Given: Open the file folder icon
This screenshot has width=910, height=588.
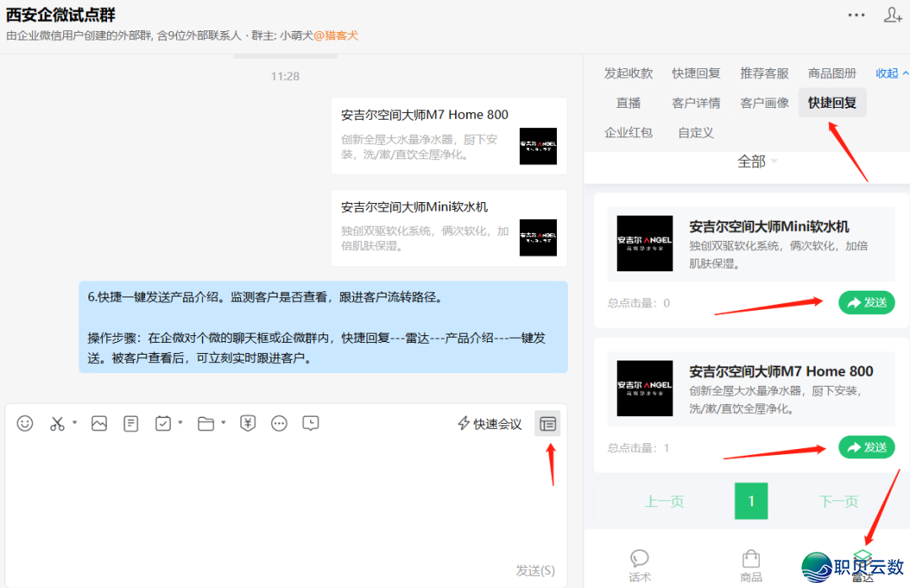Looking at the screenshot, I should click(206, 424).
